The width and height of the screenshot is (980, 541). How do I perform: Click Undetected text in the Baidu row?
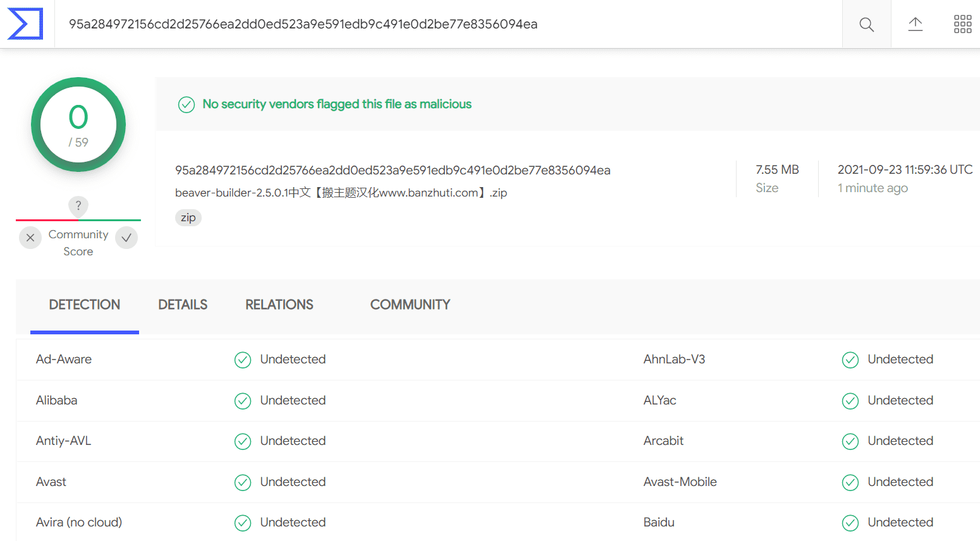pos(900,522)
